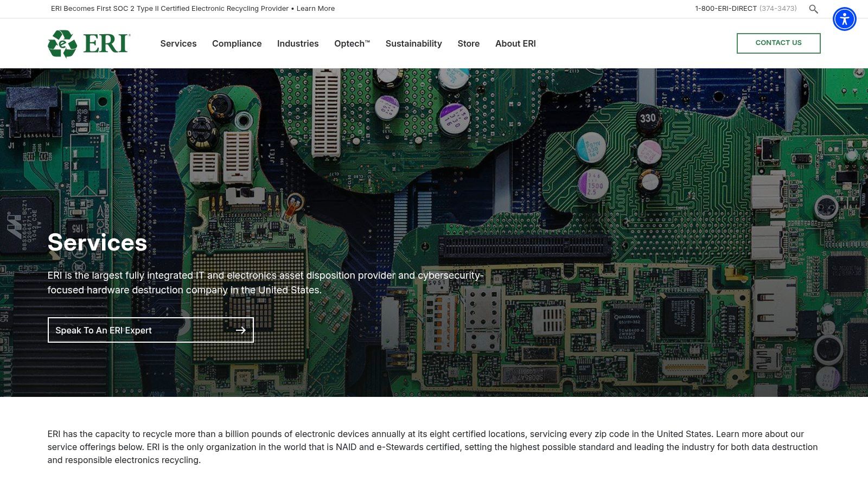Expand the Industries menu item
This screenshot has width=868, height=488.
point(297,43)
